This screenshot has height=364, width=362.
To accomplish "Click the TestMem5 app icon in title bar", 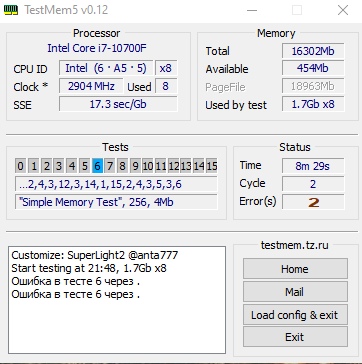I will pos(11,10).
